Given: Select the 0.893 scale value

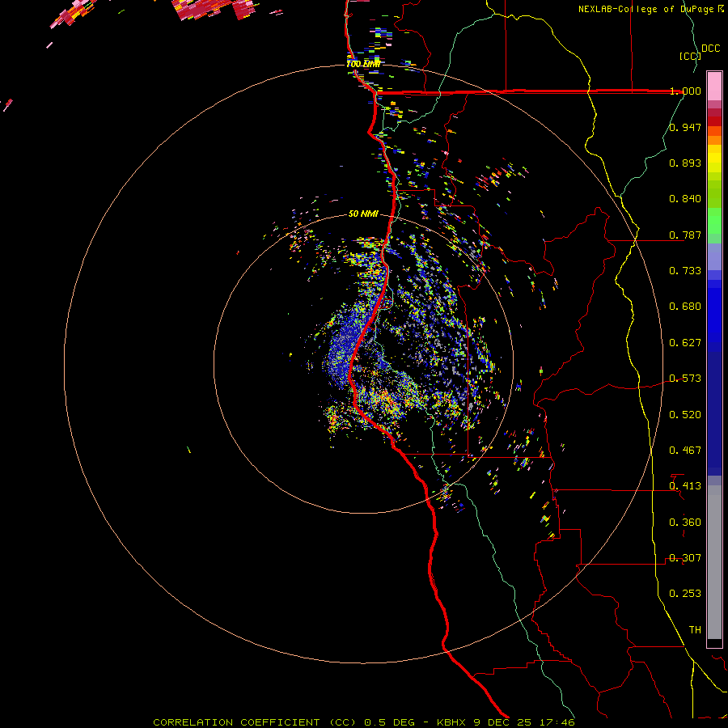Looking at the screenshot, I should pyautogui.click(x=685, y=163).
